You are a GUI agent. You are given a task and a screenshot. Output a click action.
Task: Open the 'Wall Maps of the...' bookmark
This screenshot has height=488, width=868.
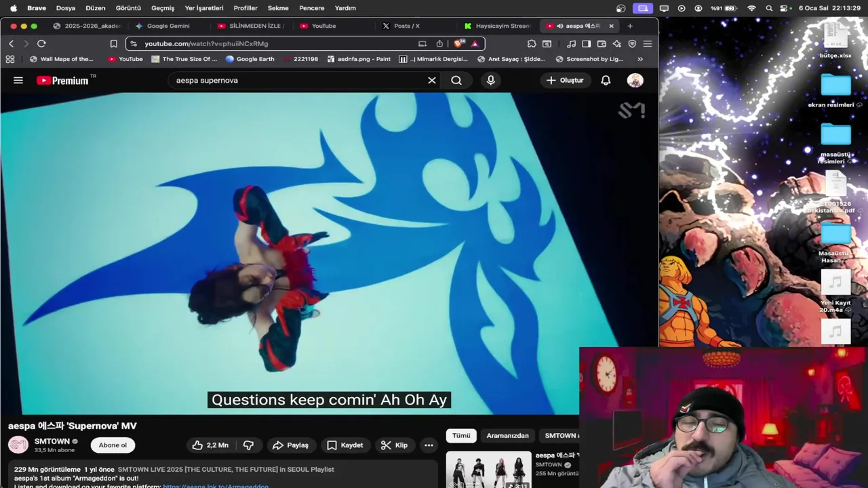click(x=62, y=59)
